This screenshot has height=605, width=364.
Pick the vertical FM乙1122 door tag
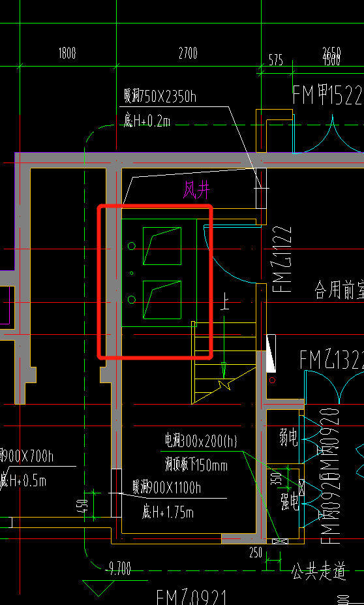point(282,259)
